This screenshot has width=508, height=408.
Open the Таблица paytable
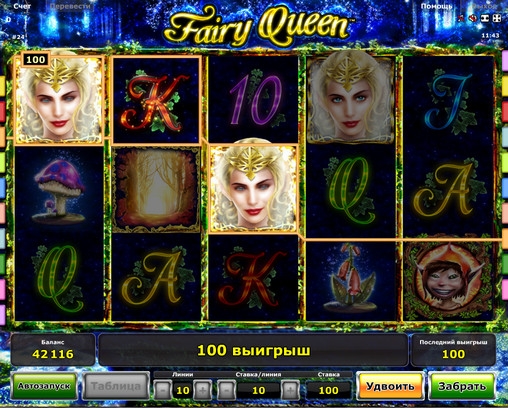(x=116, y=386)
